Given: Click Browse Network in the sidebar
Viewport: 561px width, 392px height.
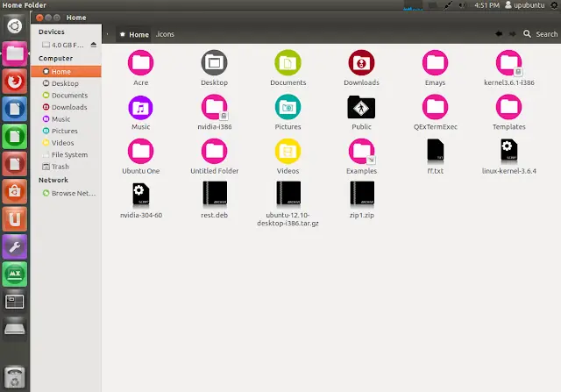Looking at the screenshot, I should [x=66, y=193].
